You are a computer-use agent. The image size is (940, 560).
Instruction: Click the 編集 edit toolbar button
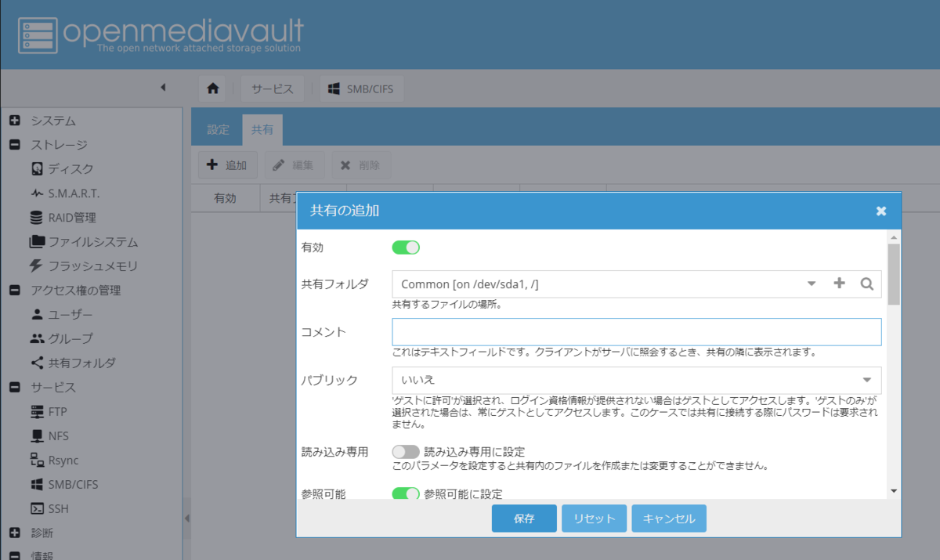pyautogui.click(x=294, y=165)
